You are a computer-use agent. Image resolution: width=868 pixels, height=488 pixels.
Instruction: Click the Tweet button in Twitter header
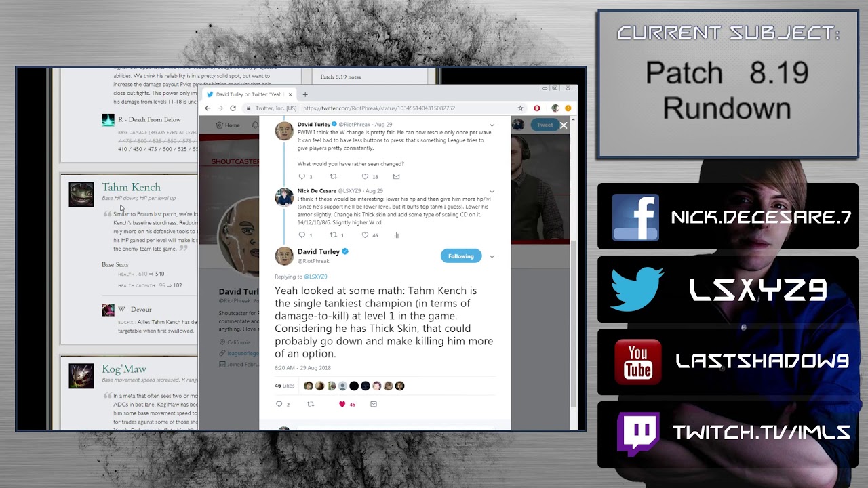(x=545, y=125)
